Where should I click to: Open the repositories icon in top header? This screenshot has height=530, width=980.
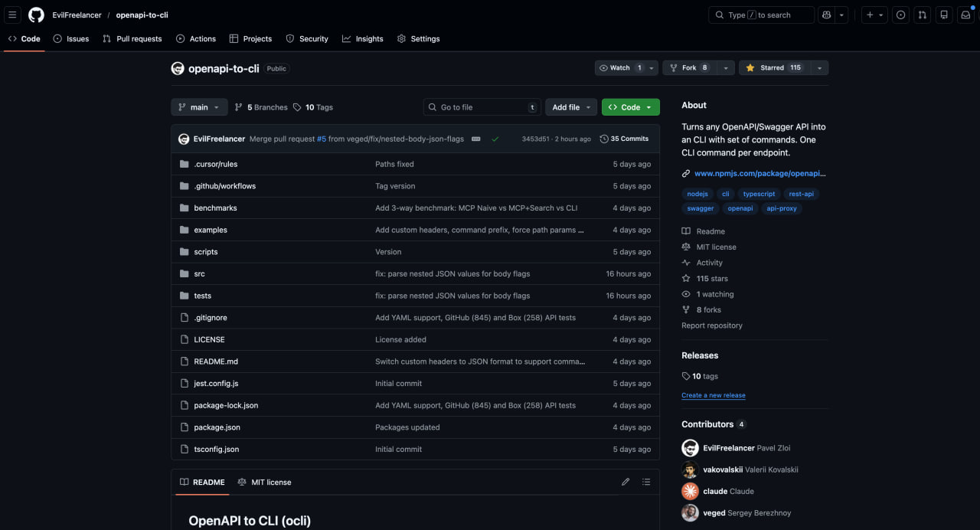tap(944, 15)
